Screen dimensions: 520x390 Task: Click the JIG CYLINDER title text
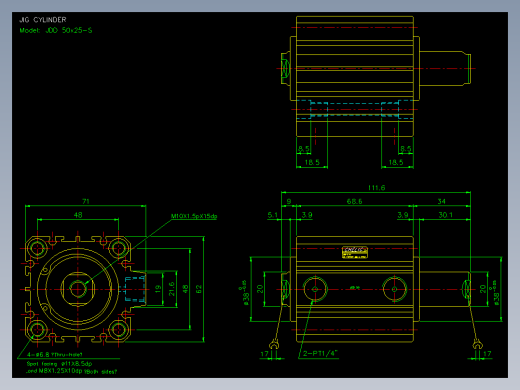tap(43, 20)
